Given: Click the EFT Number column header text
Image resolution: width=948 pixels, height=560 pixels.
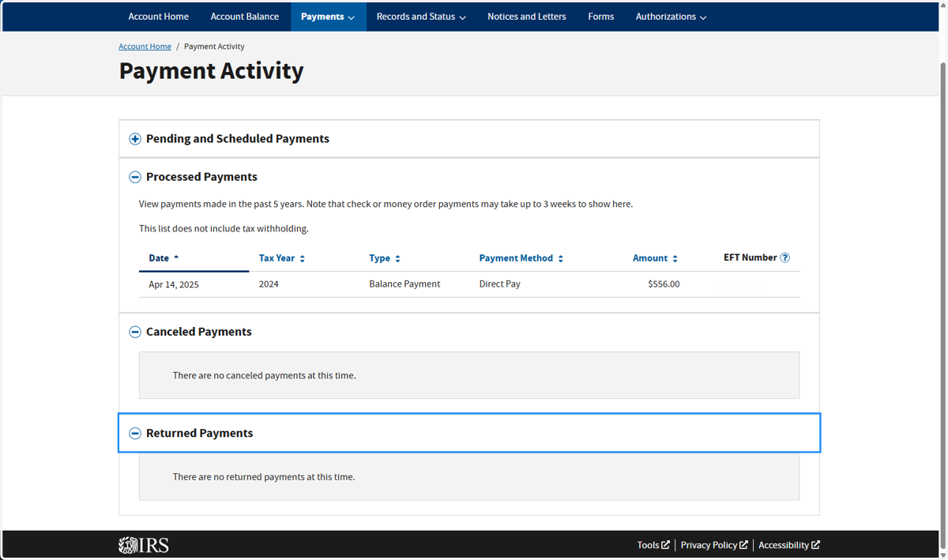Looking at the screenshot, I should tap(750, 257).
